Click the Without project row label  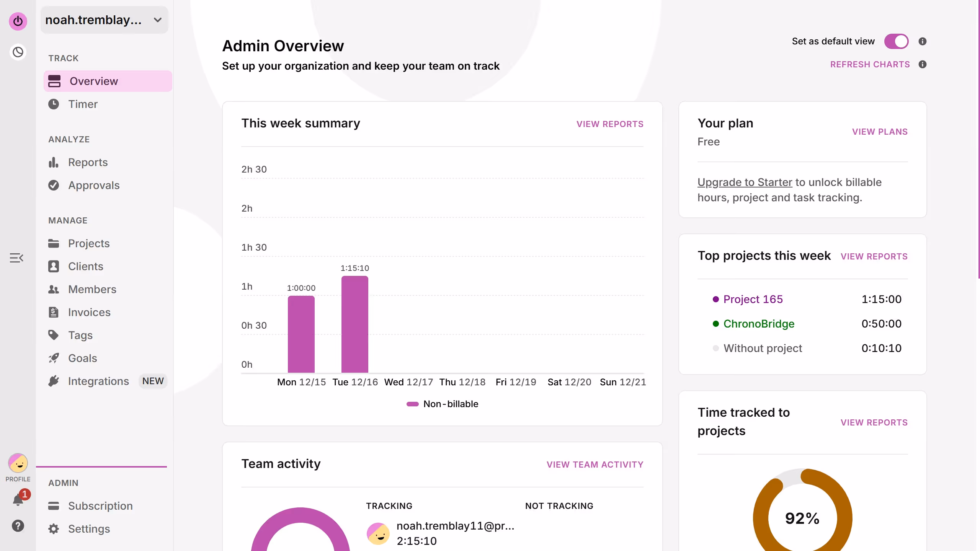pyautogui.click(x=763, y=348)
